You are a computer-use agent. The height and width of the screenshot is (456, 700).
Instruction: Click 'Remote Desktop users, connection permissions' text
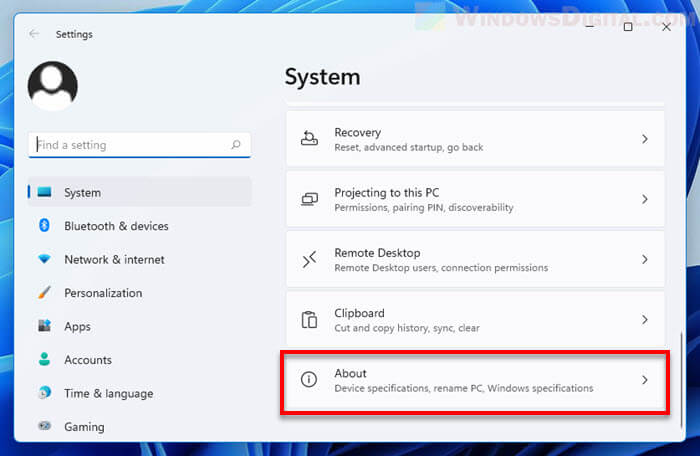click(441, 268)
